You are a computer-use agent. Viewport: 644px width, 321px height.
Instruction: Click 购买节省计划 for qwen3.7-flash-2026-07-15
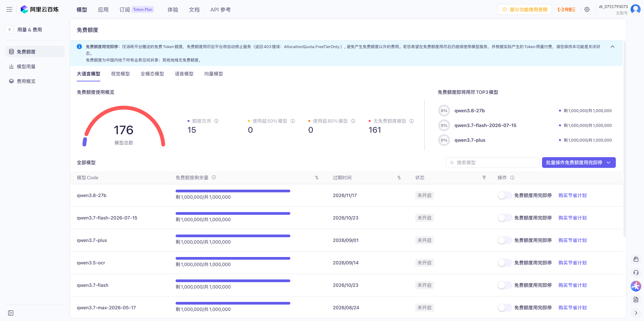click(573, 218)
